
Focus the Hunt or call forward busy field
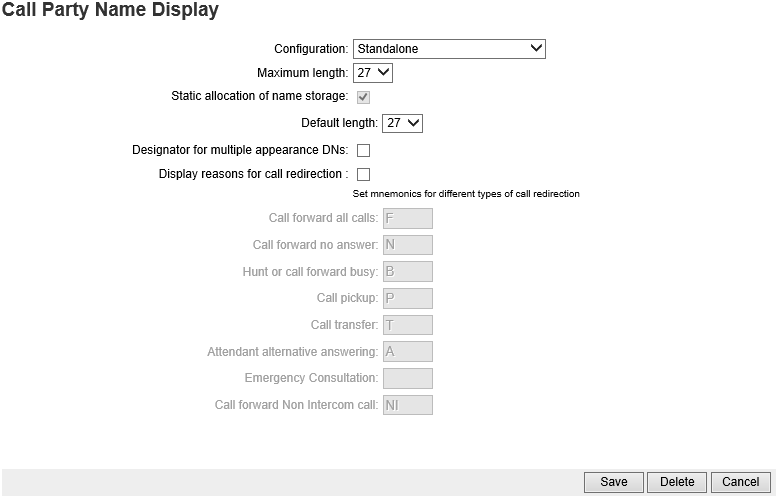pos(407,272)
